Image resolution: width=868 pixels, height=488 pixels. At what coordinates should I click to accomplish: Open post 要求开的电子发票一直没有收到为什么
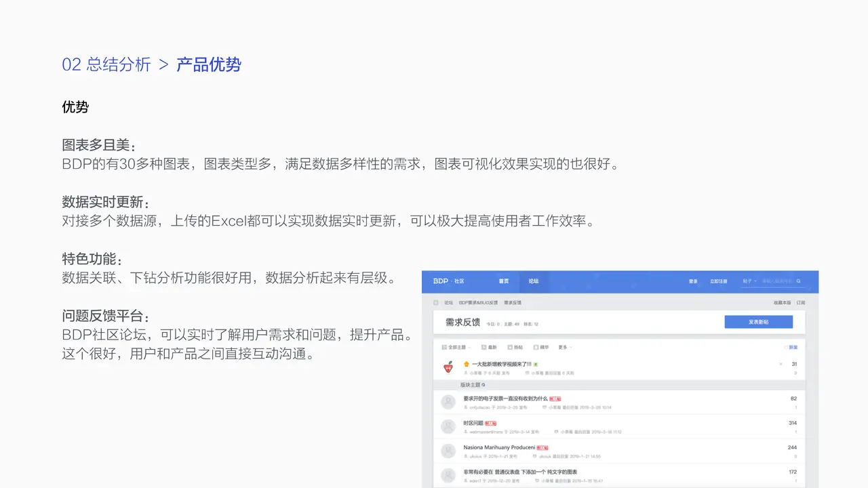click(x=505, y=399)
